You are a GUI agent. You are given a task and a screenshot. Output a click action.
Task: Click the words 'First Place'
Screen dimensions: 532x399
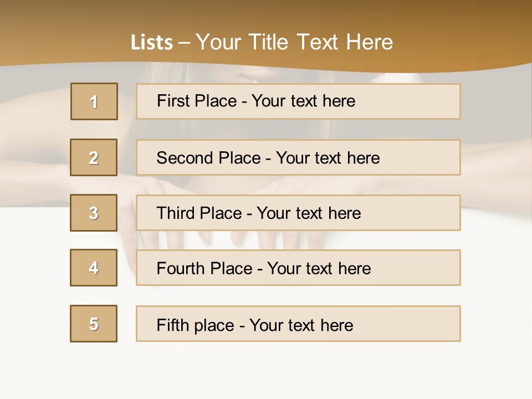(197, 101)
